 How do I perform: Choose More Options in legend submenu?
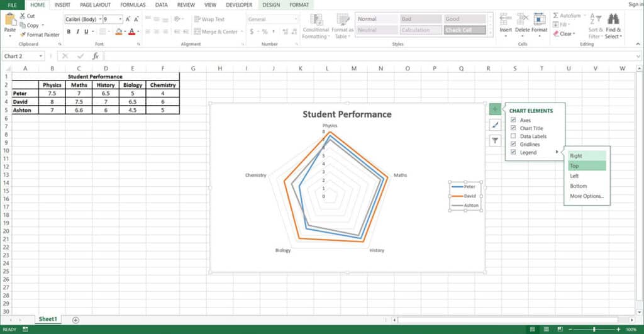click(586, 196)
